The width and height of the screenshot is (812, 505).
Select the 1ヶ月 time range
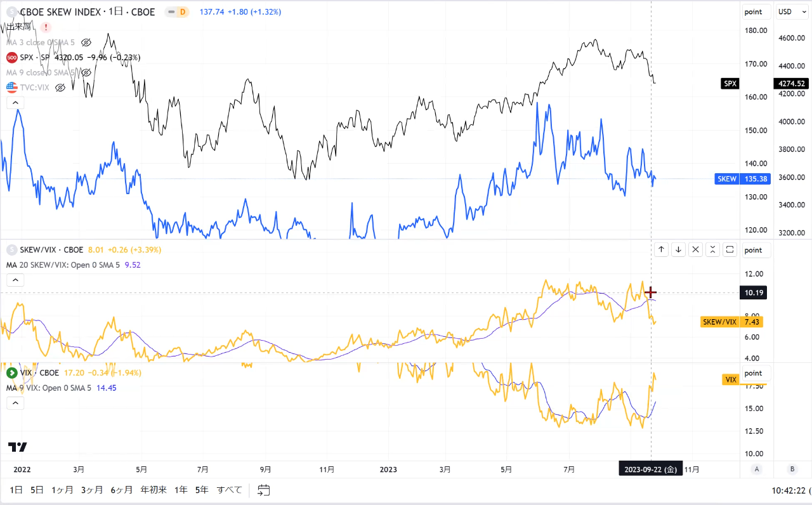(x=62, y=490)
